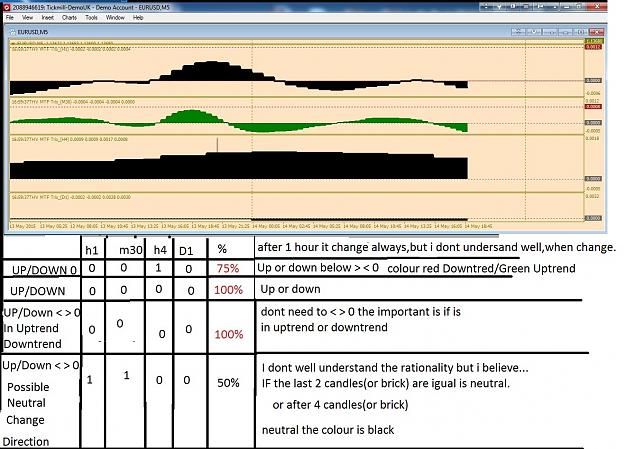Viewport: 625px width, 449px height.
Task: Click the UP/DOWN 0 row label
Action: pyautogui.click(x=44, y=270)
